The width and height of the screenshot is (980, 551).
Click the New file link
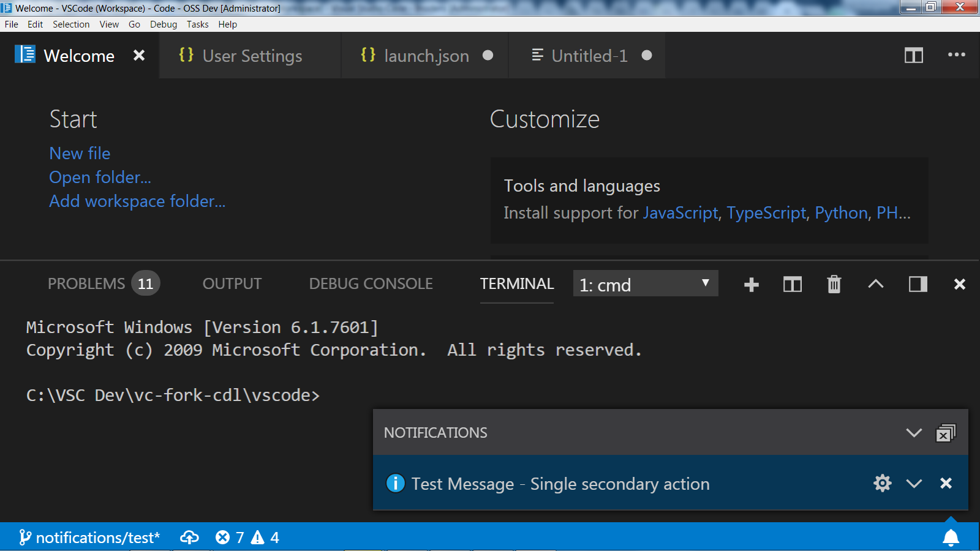[x=80, y=153]
